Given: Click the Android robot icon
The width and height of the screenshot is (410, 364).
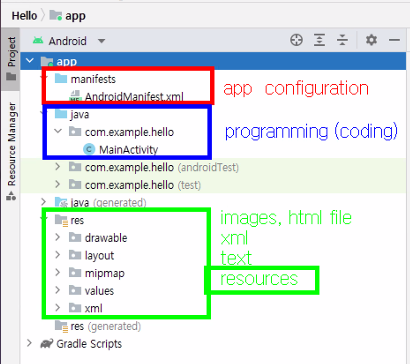Looking at the screenshot, I should [38, 40].
